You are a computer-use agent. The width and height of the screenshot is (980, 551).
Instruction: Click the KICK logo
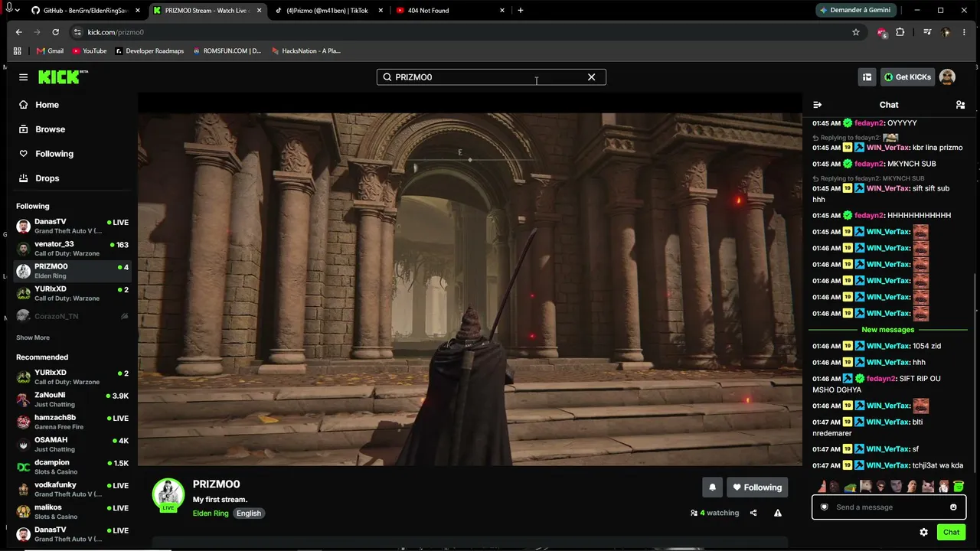pyautogui.click(x=64, y=77)
